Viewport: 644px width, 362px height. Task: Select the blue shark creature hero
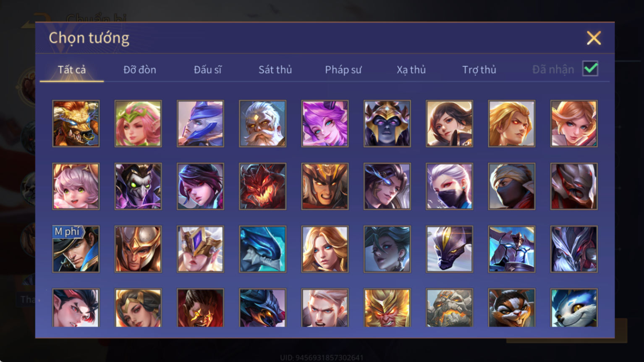click(262, 249)
